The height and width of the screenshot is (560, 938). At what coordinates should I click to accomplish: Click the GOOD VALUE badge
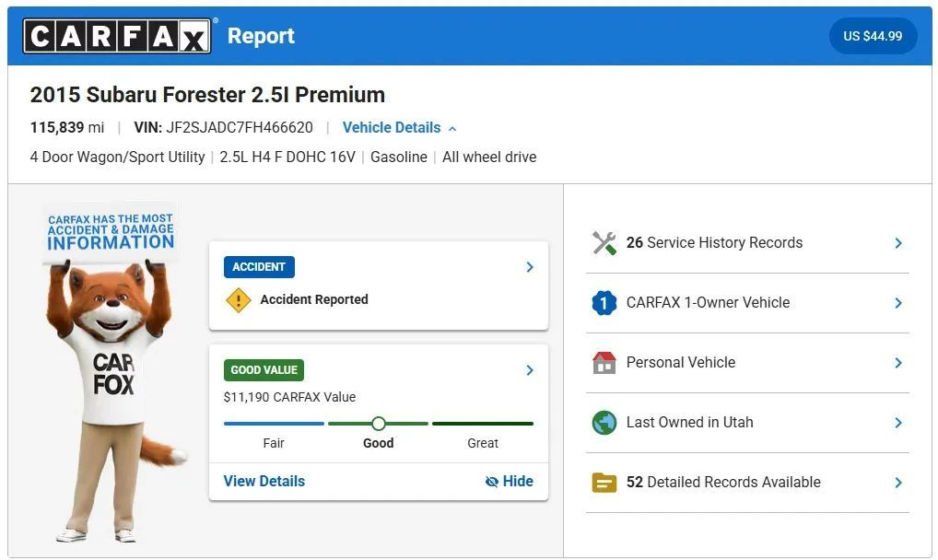click(x=264, y=369)
